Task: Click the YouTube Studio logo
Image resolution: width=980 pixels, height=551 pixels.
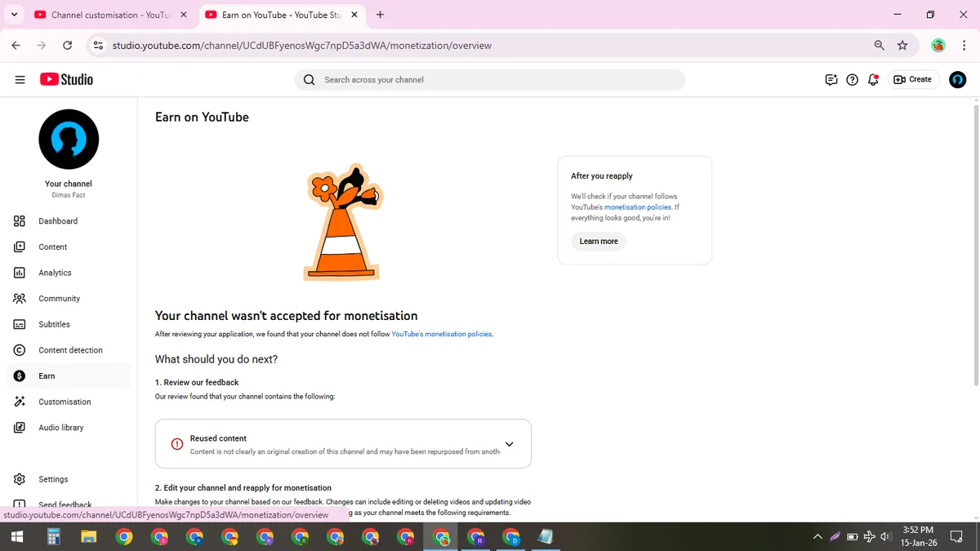Action: click(x=66, y=79)
